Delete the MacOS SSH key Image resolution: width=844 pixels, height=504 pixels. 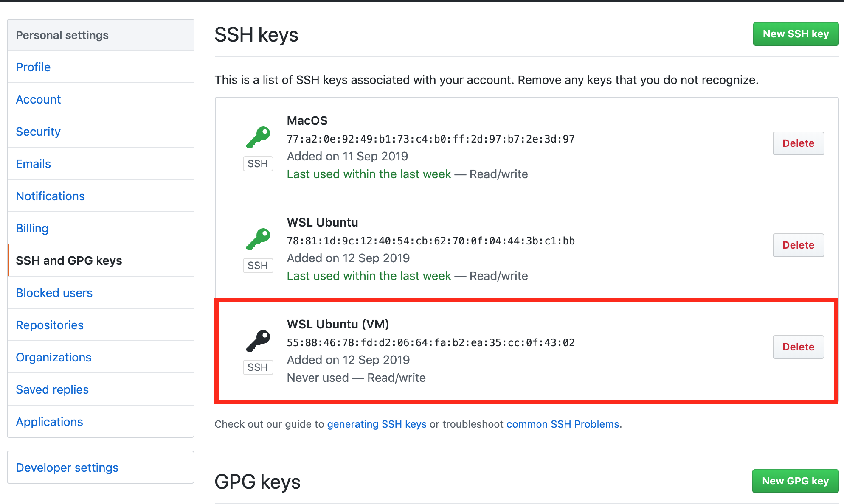798,143
